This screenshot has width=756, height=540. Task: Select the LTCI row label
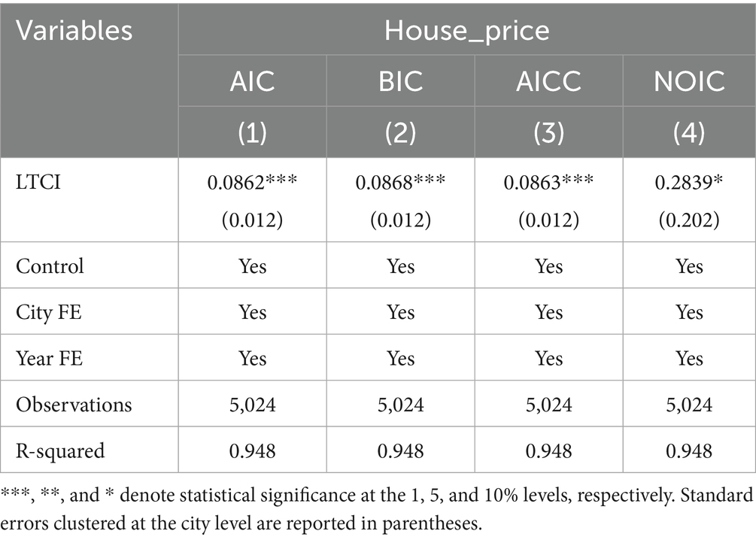coord(38,181)
